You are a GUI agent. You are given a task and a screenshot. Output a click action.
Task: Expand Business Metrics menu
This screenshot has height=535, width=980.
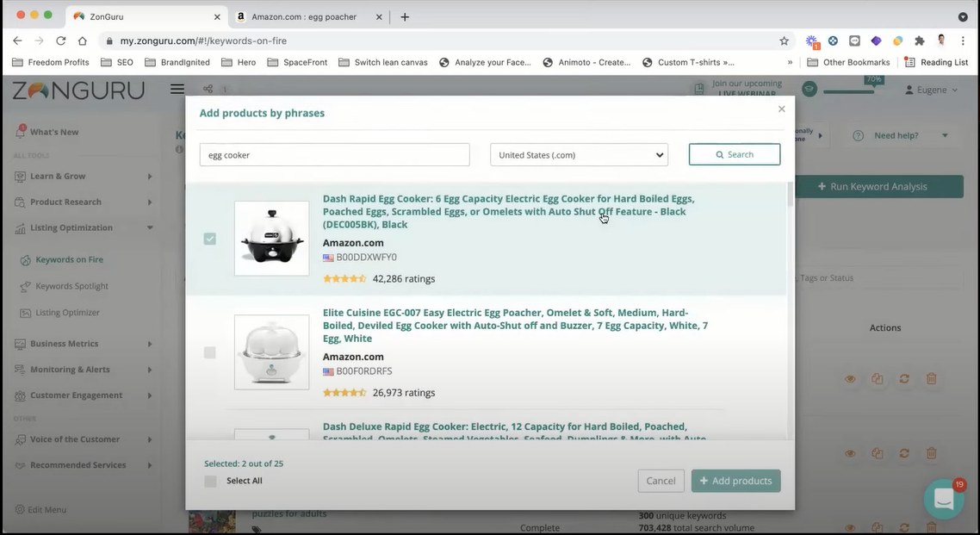click(x=84, y=344)
